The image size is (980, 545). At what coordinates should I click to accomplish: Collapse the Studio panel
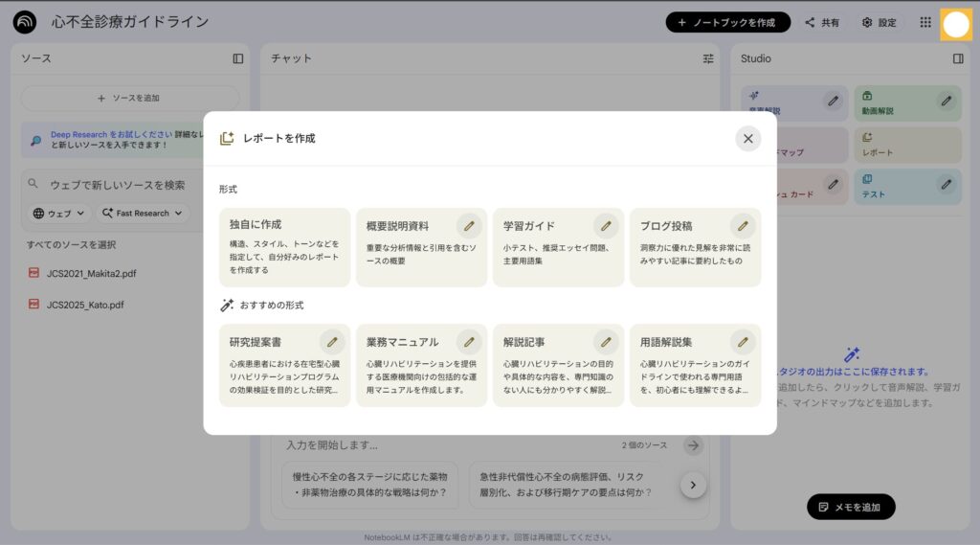[x=958, y=58]
